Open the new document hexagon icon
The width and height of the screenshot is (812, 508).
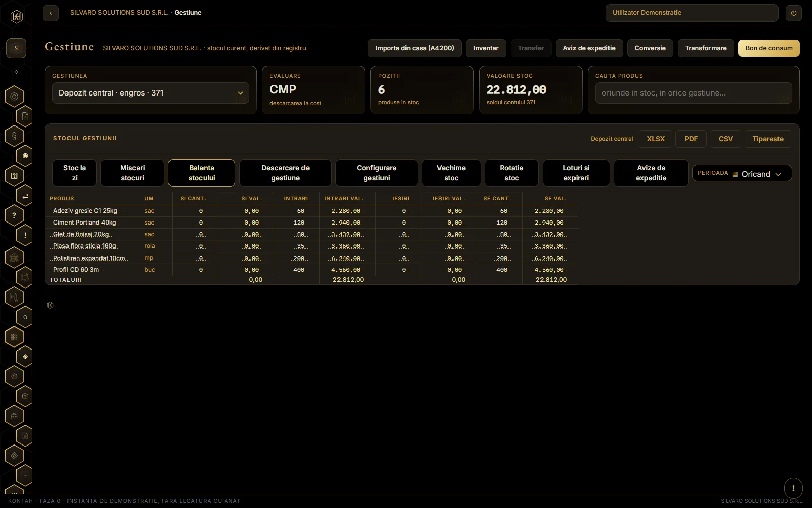pos(25,116)
